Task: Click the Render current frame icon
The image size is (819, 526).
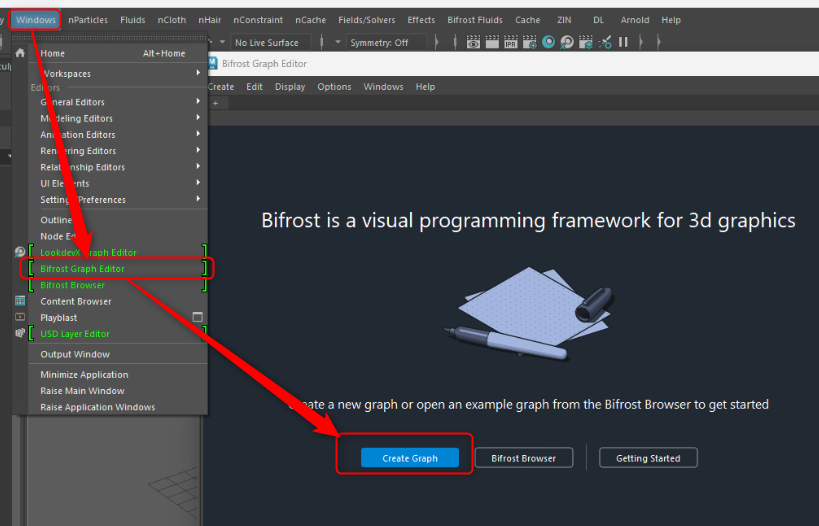Action: click(492, 42)
